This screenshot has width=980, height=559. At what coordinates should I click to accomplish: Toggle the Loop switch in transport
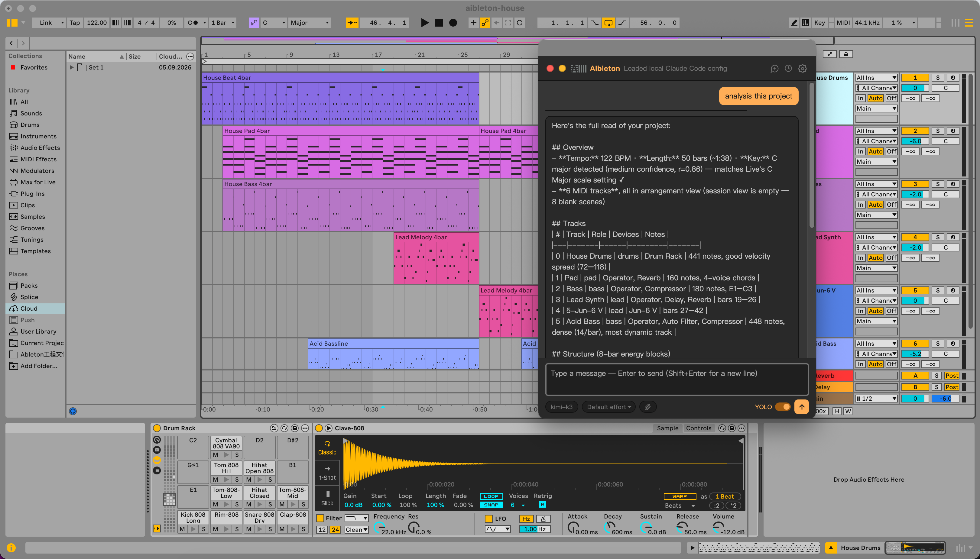click(x=608, y=23)
